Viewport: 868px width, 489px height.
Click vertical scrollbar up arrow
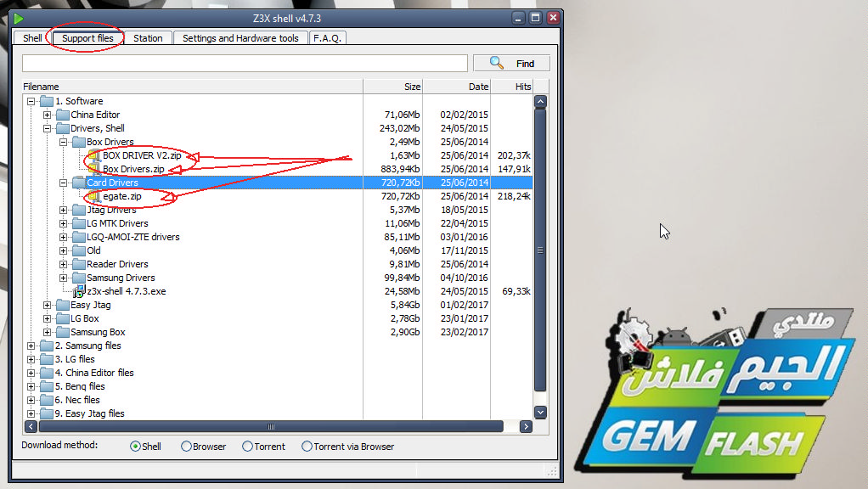tap(540, 102)
